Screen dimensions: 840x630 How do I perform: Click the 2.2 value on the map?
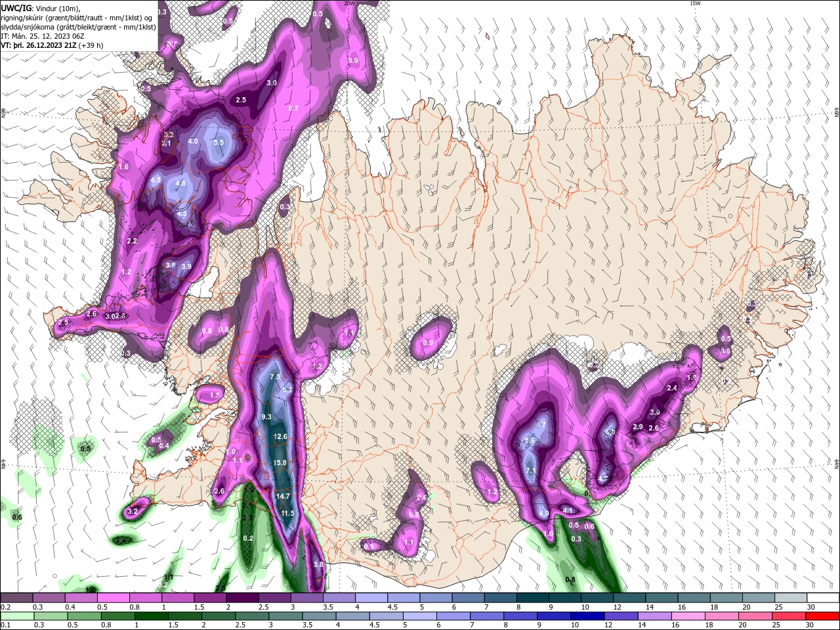pos(132,241)
